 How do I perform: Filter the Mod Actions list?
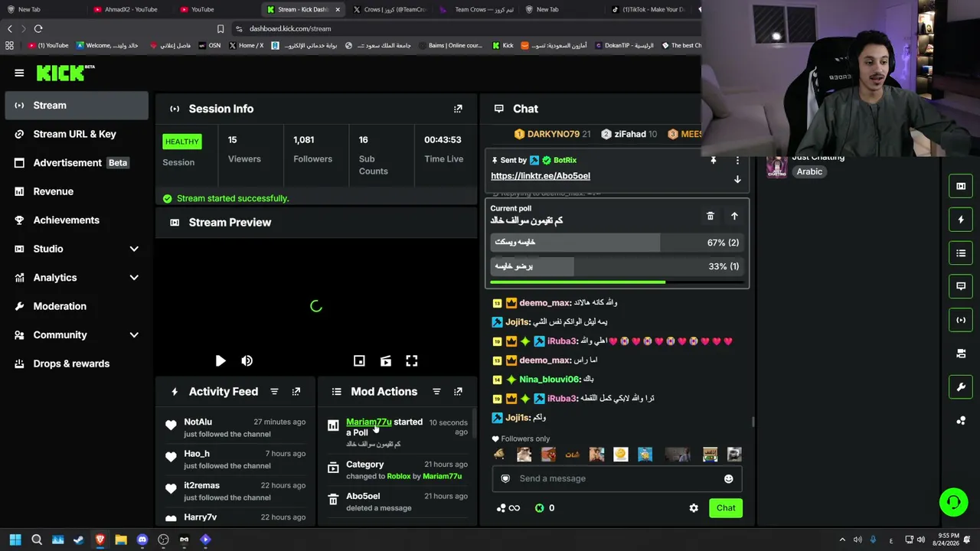pyautogui.click(x=436, y=392)
